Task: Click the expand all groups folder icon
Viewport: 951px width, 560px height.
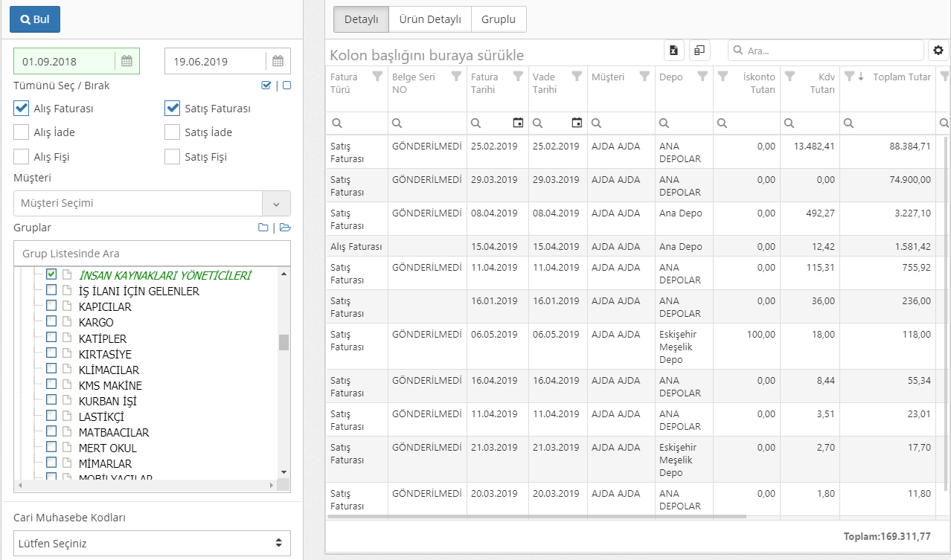Action: coord(285,228)
